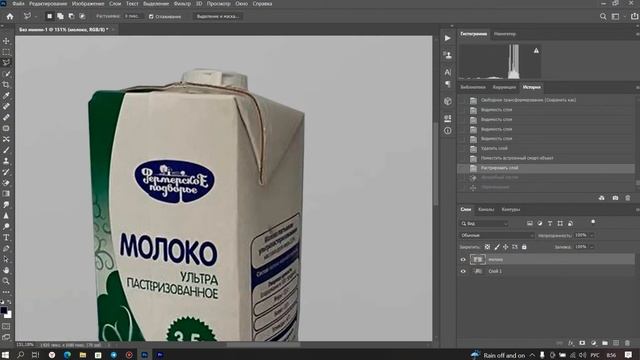Viewport: 640px width, 360px height.
Task: Click the background color swatch
Action: tap(8, 315)
